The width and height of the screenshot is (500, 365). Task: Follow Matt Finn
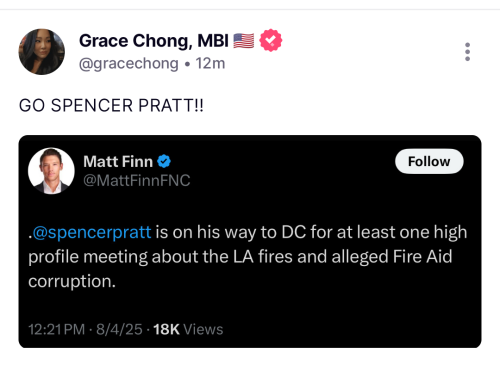429,161
